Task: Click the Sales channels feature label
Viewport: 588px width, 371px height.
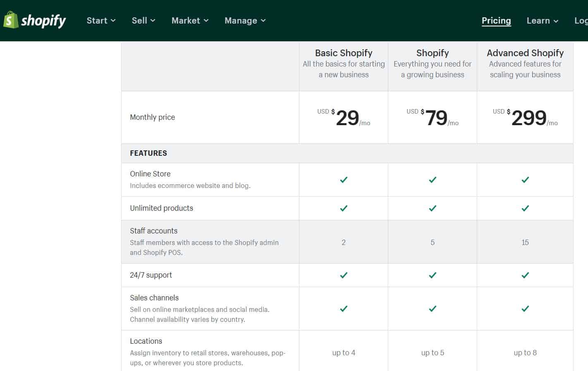Action: [x=154, y=298]
